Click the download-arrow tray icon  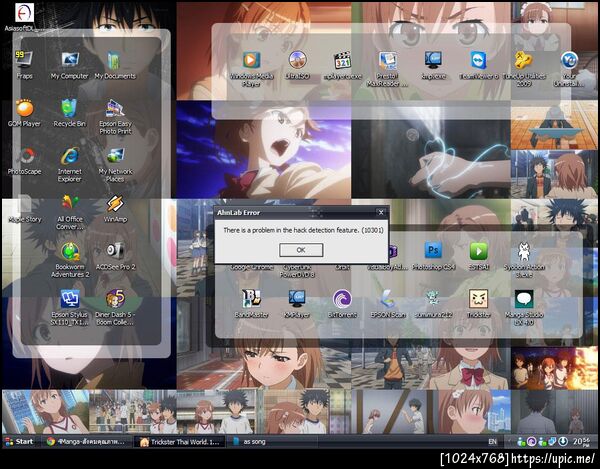[563, 442]
